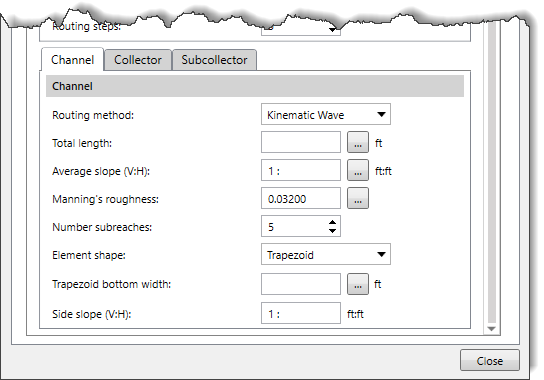Click the Trapezoid bottom width field
The height and width of the screenshot is (380, 544).
(301, 284)
